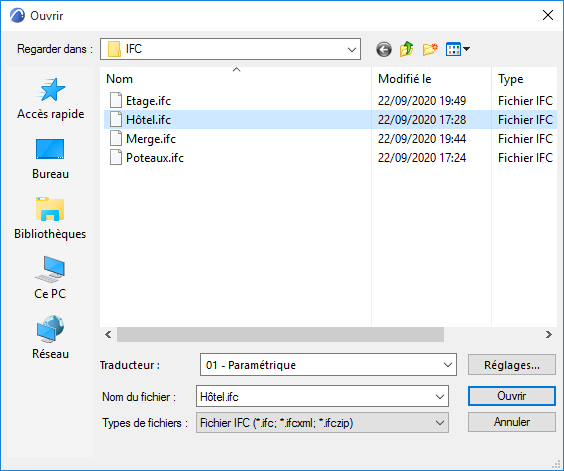Open the view menu icon
Screen dimensions: 564x471
(x=457, y=49)
